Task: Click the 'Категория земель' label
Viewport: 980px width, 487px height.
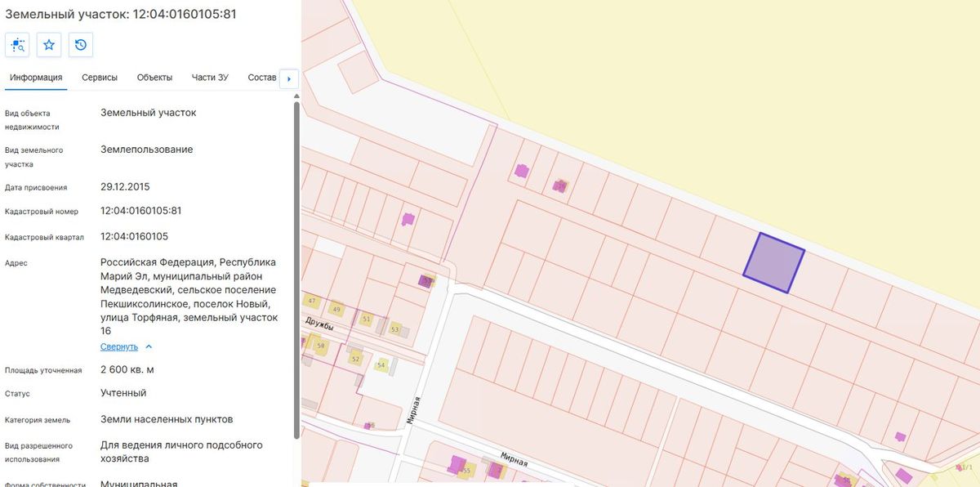Action: tap(38, 420)
